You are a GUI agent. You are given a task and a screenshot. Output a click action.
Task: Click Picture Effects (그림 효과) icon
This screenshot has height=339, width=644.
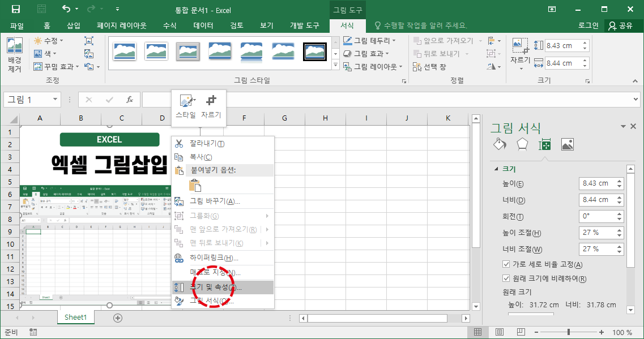[347, 53]
